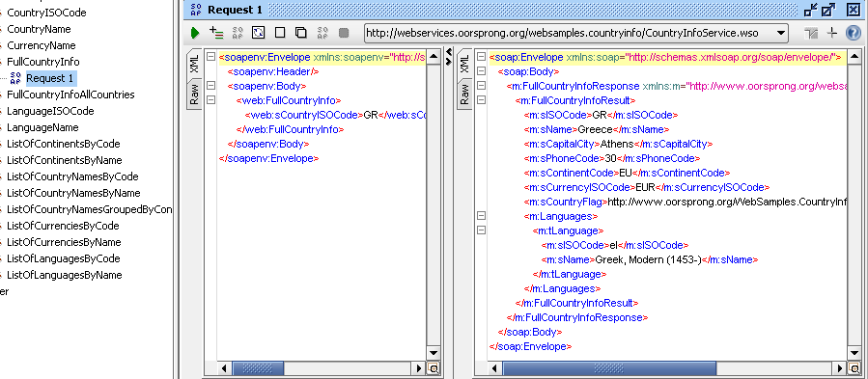
Task: Click the Greece sName line in the response
Action: click(597, 129)
